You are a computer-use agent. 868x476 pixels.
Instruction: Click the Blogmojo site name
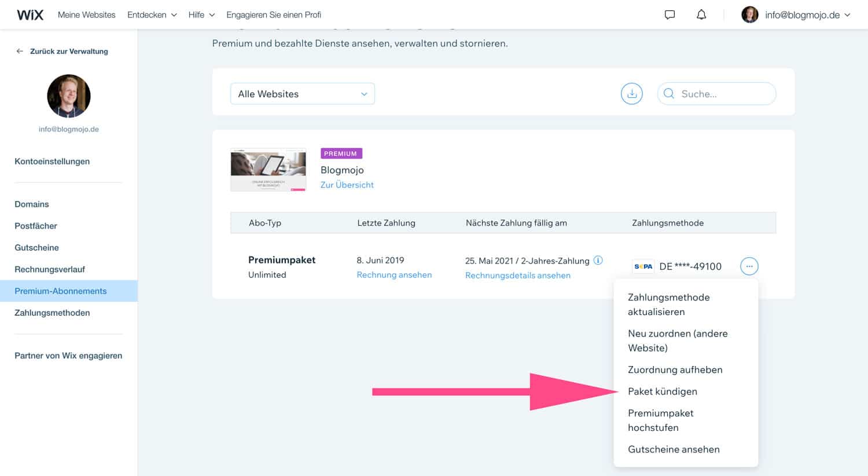[x=342, y=170]
